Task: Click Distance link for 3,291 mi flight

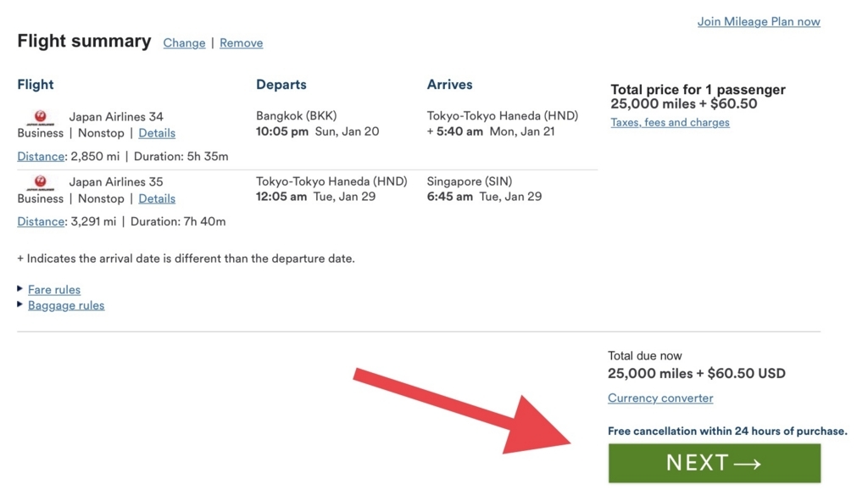Action: [x=41, y=222]
